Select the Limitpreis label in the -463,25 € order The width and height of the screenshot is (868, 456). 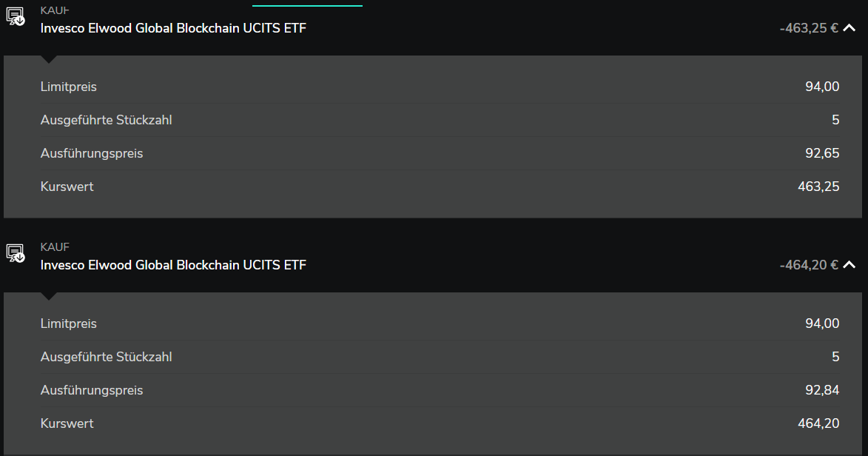(69, 87)
